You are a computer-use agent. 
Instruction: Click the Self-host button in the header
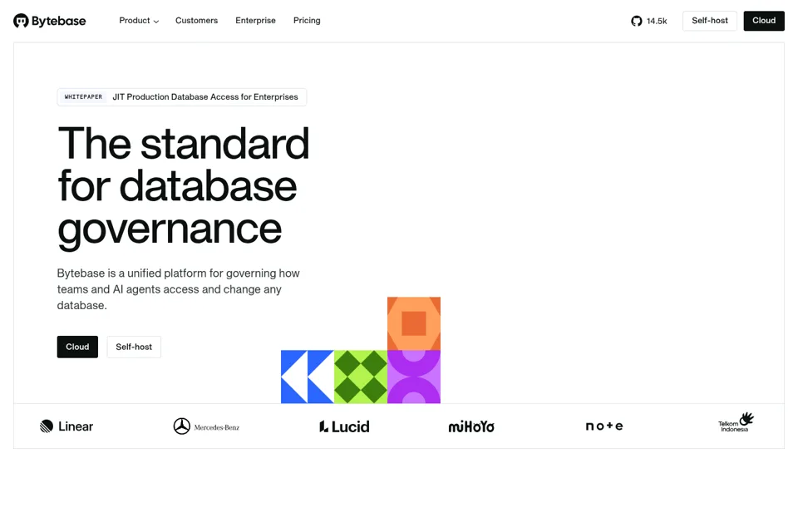point(709,21)
